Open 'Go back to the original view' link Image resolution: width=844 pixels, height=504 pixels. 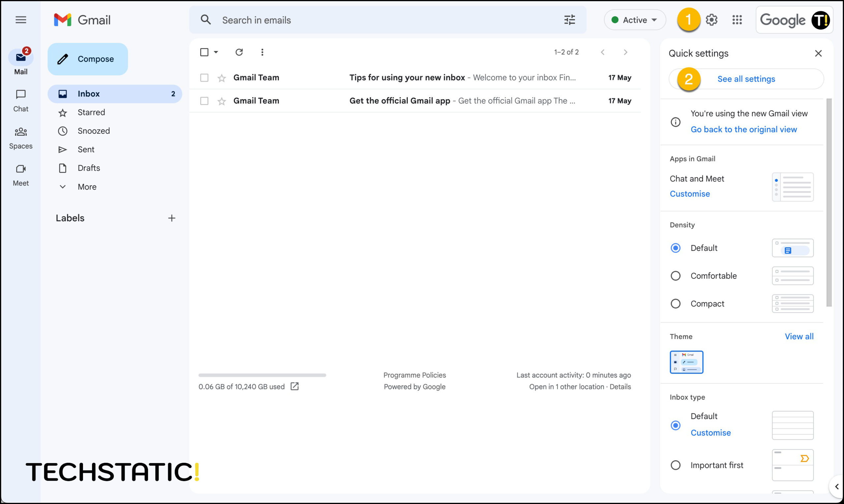[744, 129]
